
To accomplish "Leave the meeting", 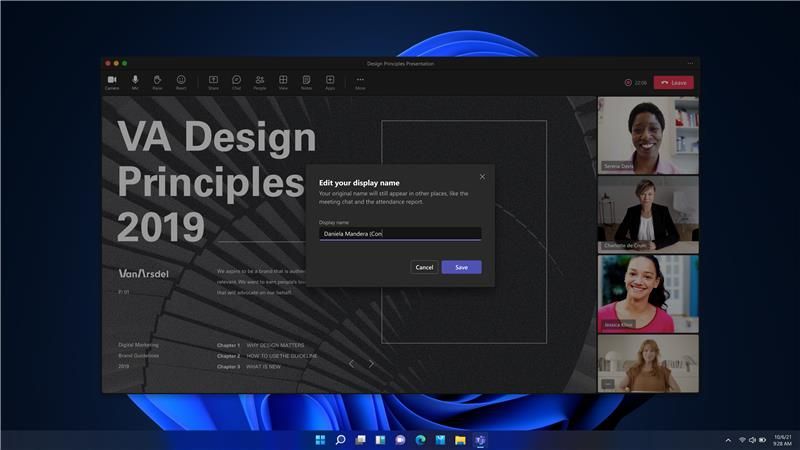I will pyautogui.click(x=673, y=83).
